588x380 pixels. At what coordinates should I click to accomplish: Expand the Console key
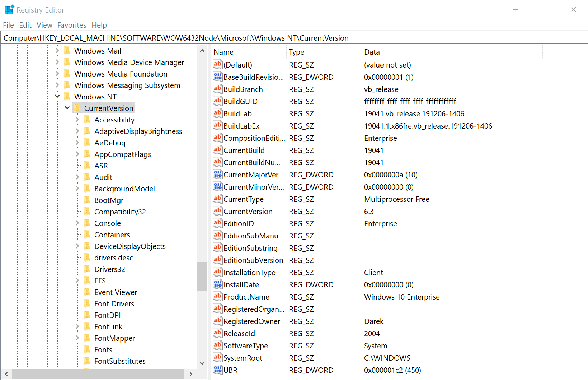coord(77,223)
